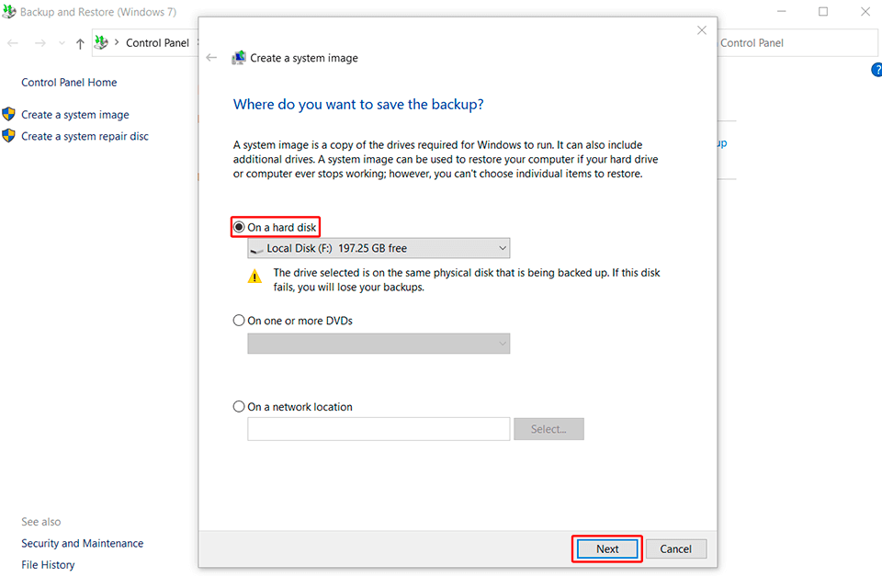Click shield icon beside Create a system repair disc

click(8, 136)
